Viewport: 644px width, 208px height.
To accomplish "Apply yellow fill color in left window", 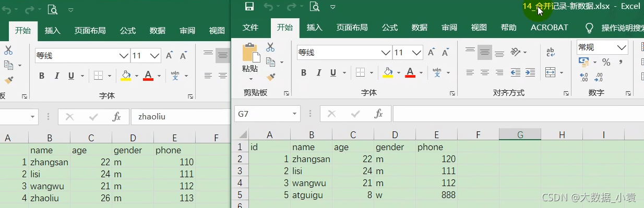I will [x=126, y=76].
